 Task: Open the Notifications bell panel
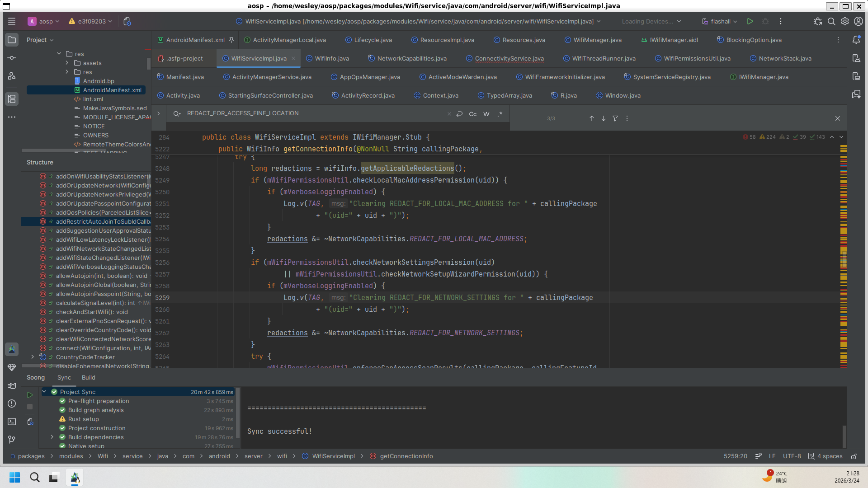[x=856, y=40]
